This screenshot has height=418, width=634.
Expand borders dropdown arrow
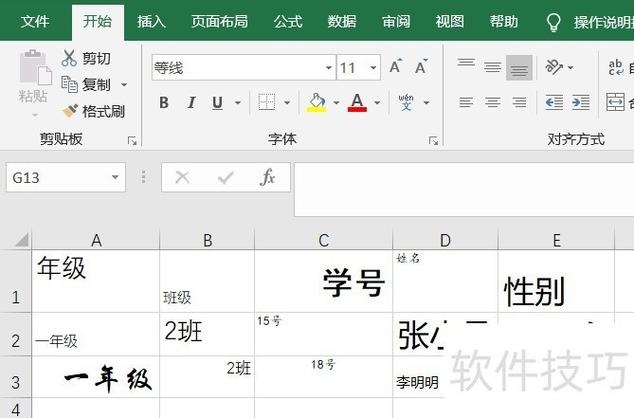point(287,103)
